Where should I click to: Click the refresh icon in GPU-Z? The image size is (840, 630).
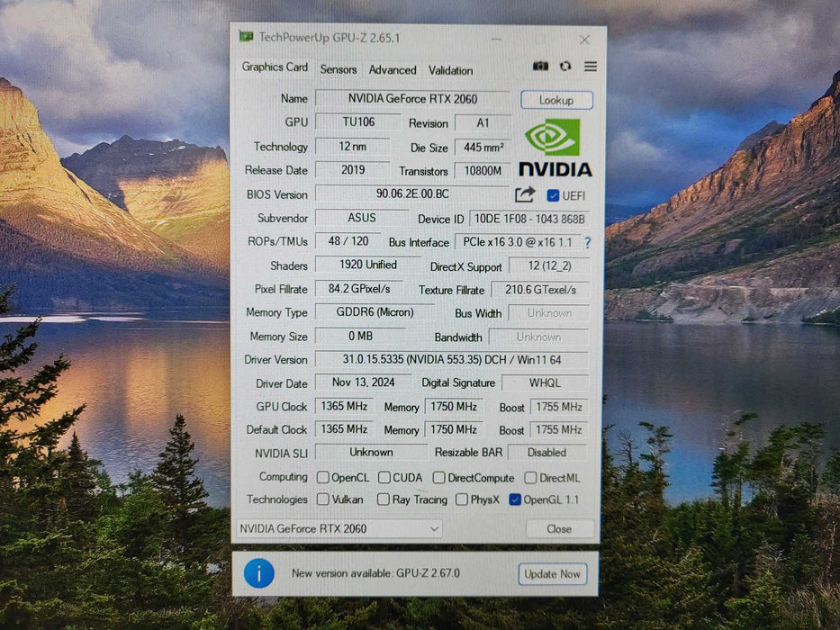[x=565, y=66]
